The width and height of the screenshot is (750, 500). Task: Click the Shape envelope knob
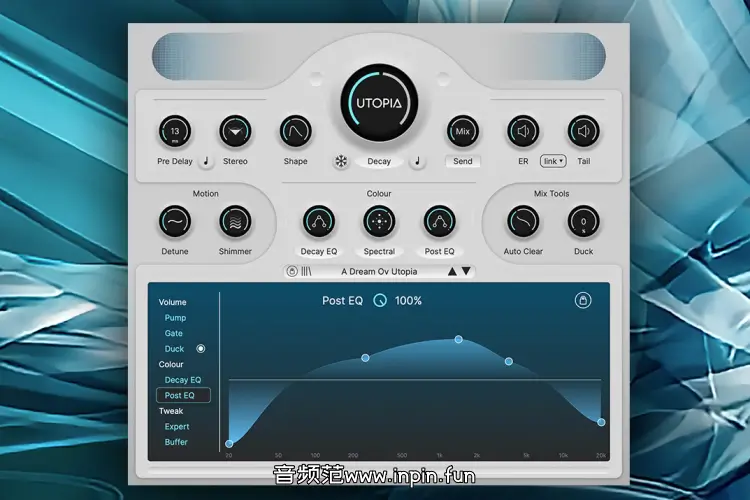coord(295,131)
